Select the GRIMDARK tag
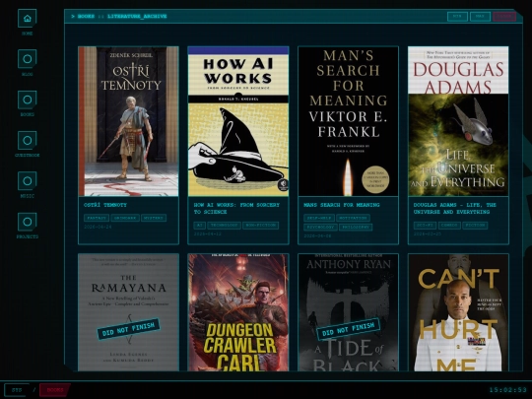The width and height of the screenshot is (532, 399). [125, 218]
